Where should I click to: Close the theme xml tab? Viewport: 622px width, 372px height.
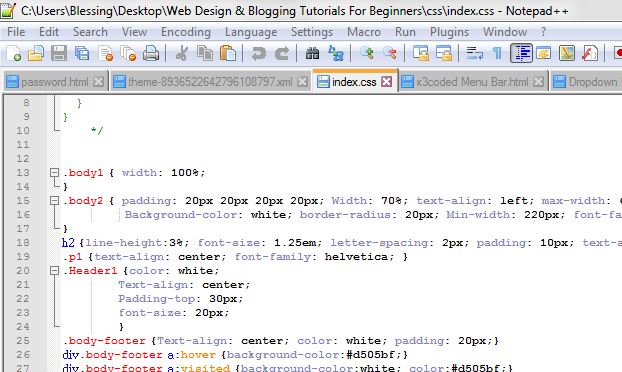(302, 82)
